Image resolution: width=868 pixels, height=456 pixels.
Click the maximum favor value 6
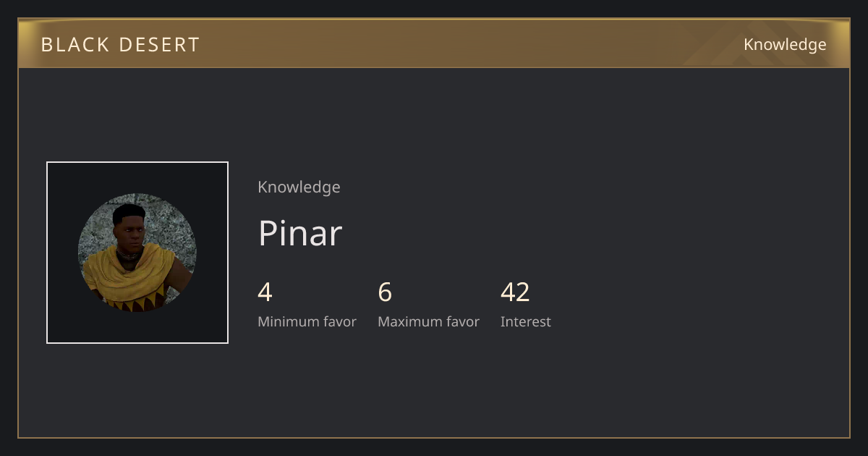pyautogui.click(x=385, y=292)
